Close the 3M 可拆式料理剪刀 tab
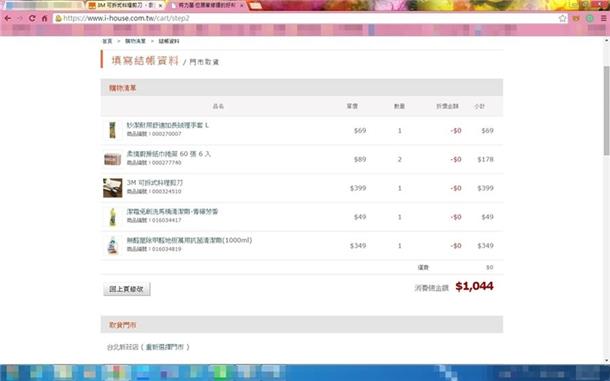 point(160,6)
